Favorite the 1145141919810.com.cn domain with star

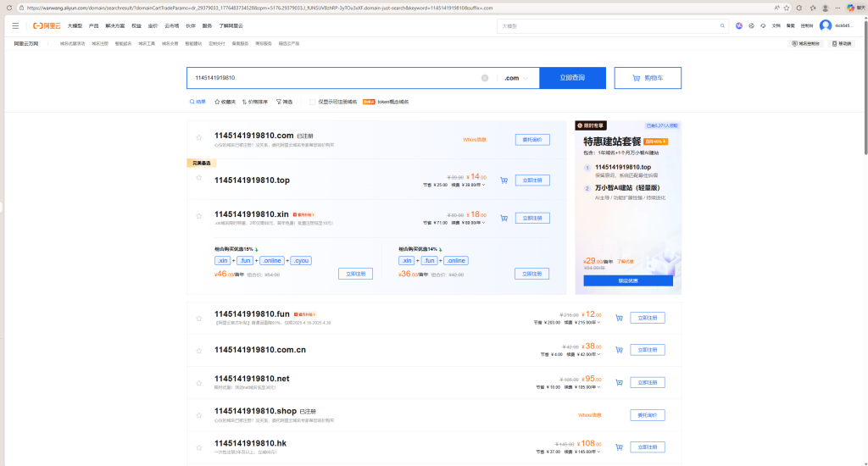pos(199,350)
